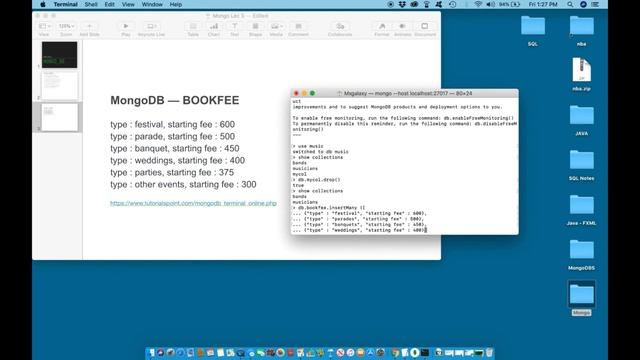This screenshot has width=640, height=360.
Task: Select slide 1 thumbnail with dark background
Action: (x=59, y=55)
